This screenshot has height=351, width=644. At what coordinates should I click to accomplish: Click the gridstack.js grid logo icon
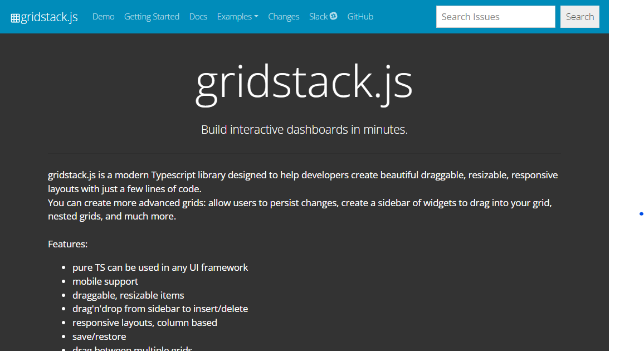[15, 18]
